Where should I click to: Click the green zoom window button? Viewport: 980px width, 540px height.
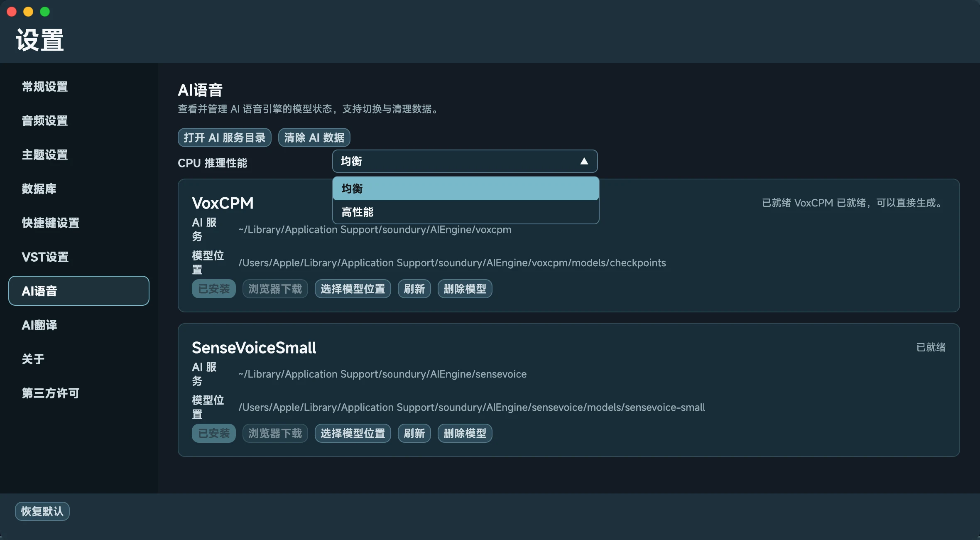pos(45,12)
